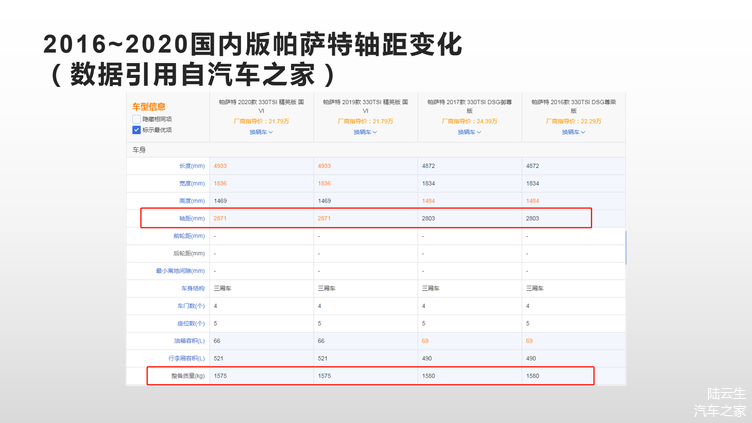This screenshot has height=423, width=752.
Task: Click the 2017款 wheelbase value 2803
Action: click(428, 218)
